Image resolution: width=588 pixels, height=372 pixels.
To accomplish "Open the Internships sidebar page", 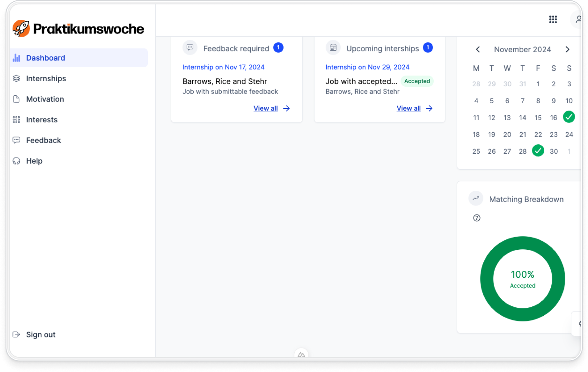I will tap(46, 79).
